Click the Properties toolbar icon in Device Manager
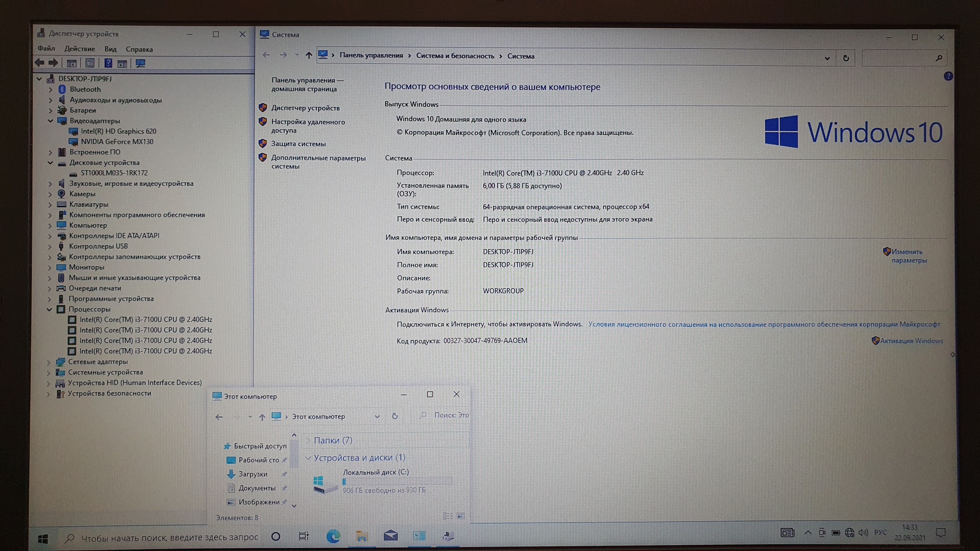The image size is (980, 551). pos(89,63)
